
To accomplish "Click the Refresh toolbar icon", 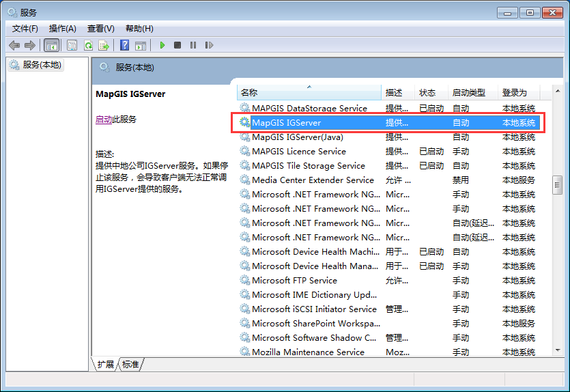I will click(x=88, y=46).
